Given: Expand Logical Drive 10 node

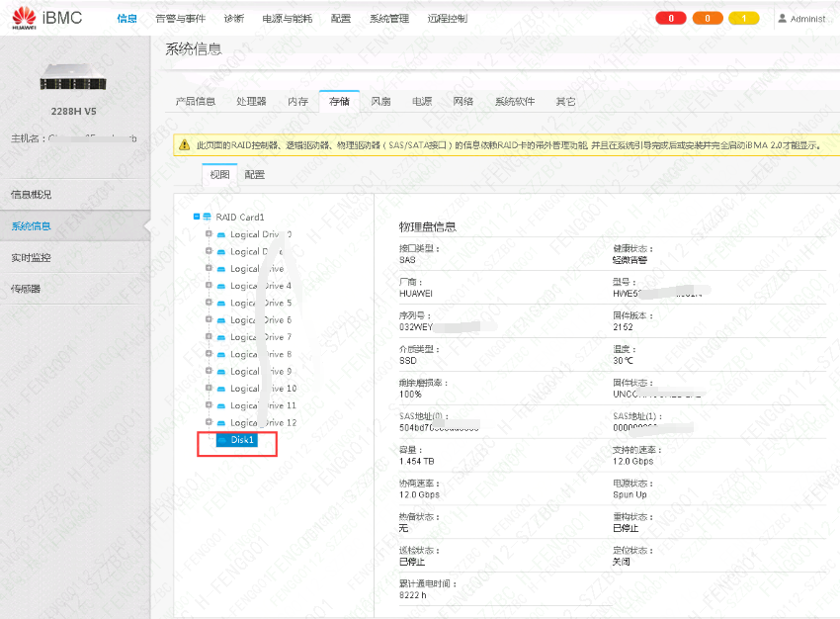Looking at the screenshot, I should tap(209, 388).
